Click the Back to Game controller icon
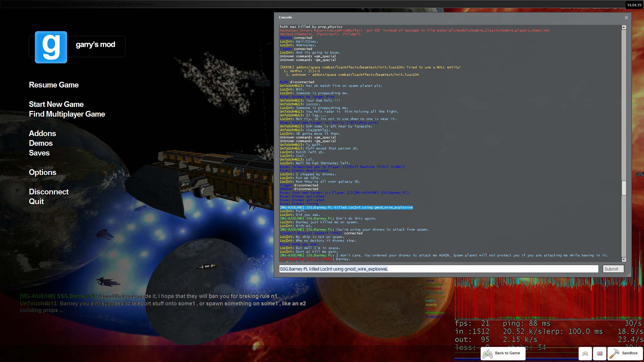 coord(488,354)
